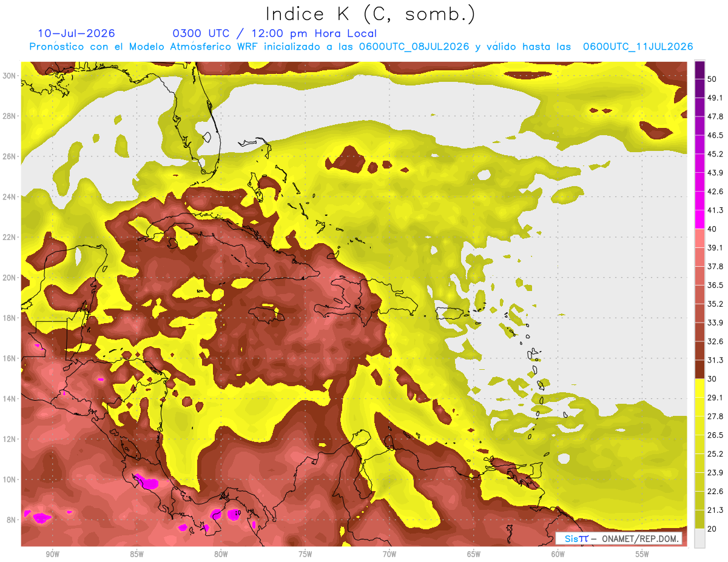Click the colorbar value 36.5
Screen dimensions: 728x562
click(715, 285)
